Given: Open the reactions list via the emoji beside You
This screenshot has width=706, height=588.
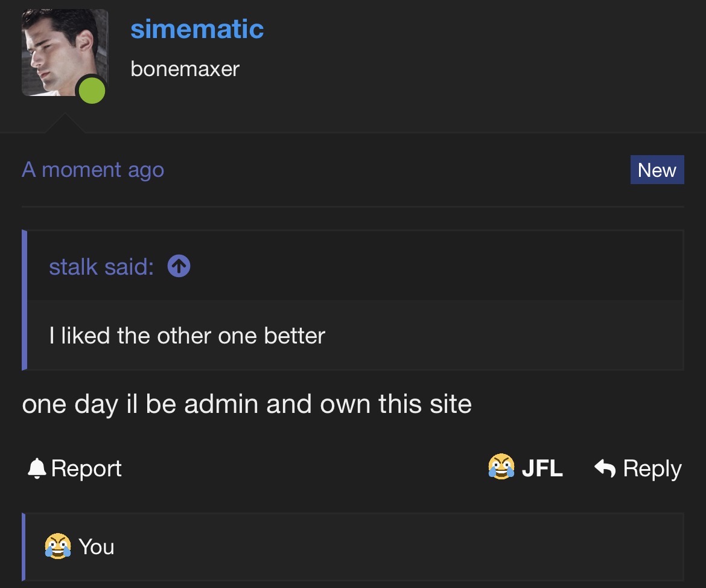Looking at the screenshot, I should tap(58, 546).
